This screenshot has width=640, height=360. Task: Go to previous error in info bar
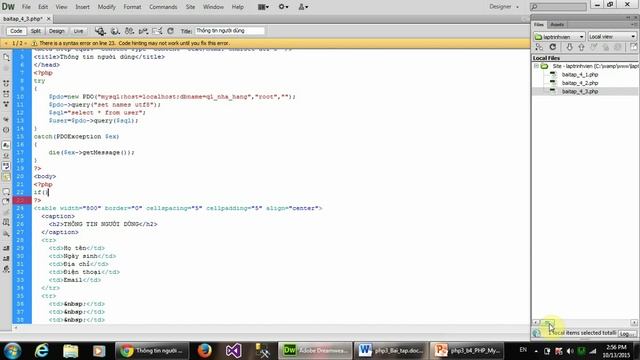[6, 43]
